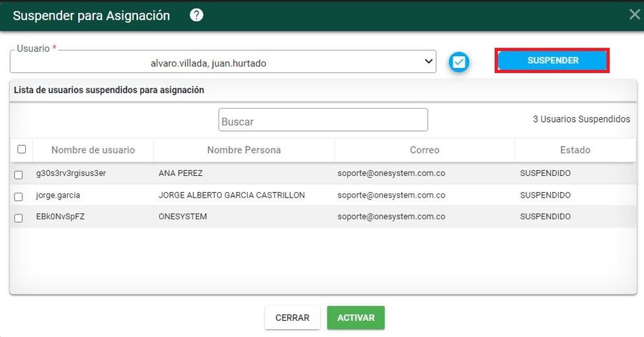Check the box for user g30s3rv3rgisus3er
Viewport: 644px width, 337px height.
click(x=19, y=174)
